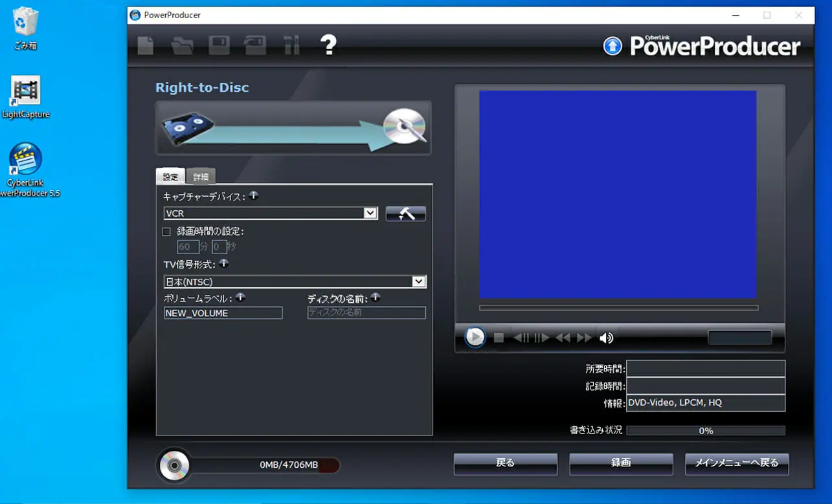
Task: Select the CyberLink PowerProducer 5.5 desktop icon
Action: [26, 170]
